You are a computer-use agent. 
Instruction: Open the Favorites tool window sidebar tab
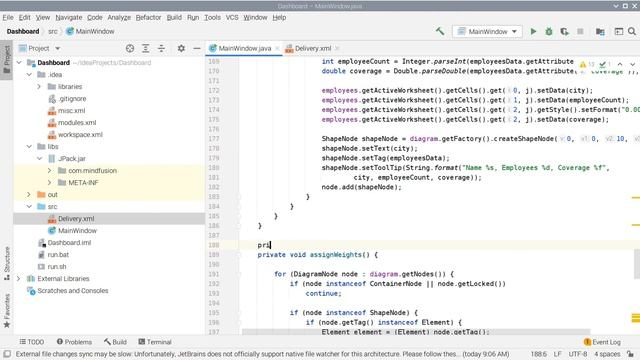click(7, 310)
